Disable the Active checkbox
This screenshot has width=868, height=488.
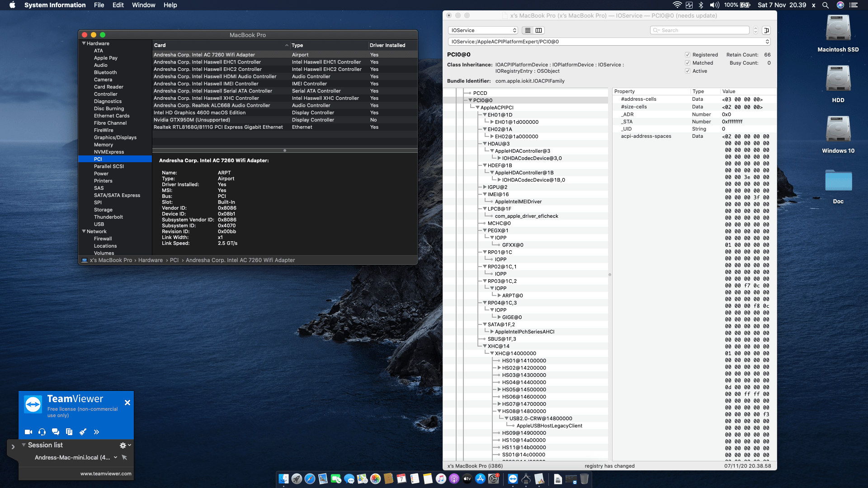[x=687, y=71]
